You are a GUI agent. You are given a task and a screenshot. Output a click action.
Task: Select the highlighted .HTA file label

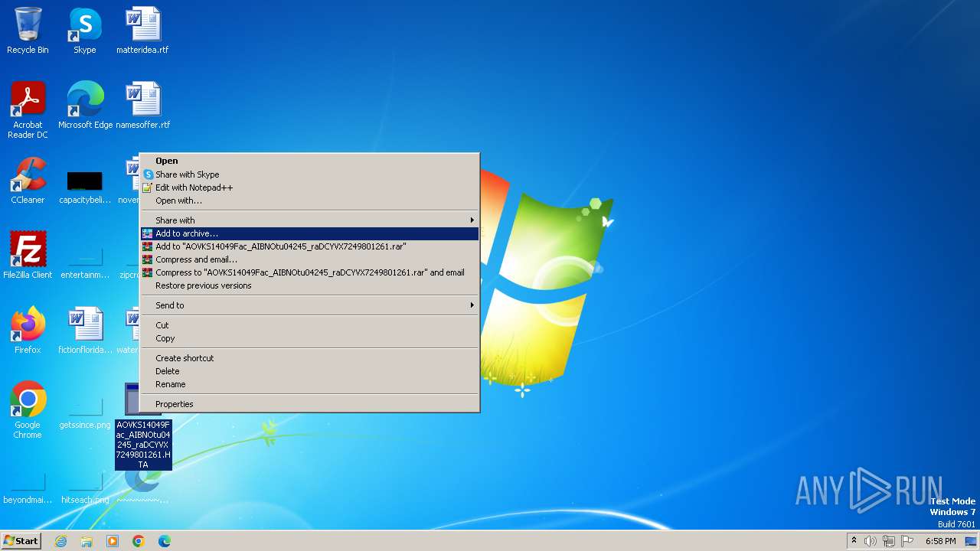[x=143, y=445]
